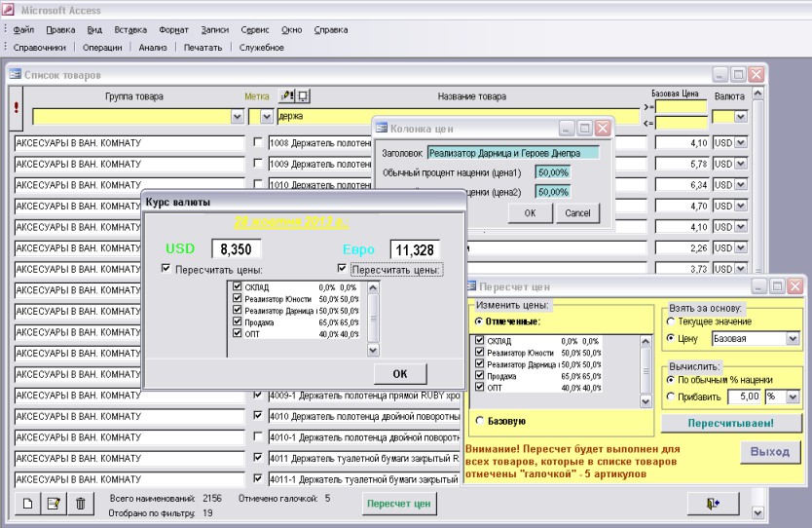Select По обычным % наценки option
812x528 pixels.
(x=671, y=379)
